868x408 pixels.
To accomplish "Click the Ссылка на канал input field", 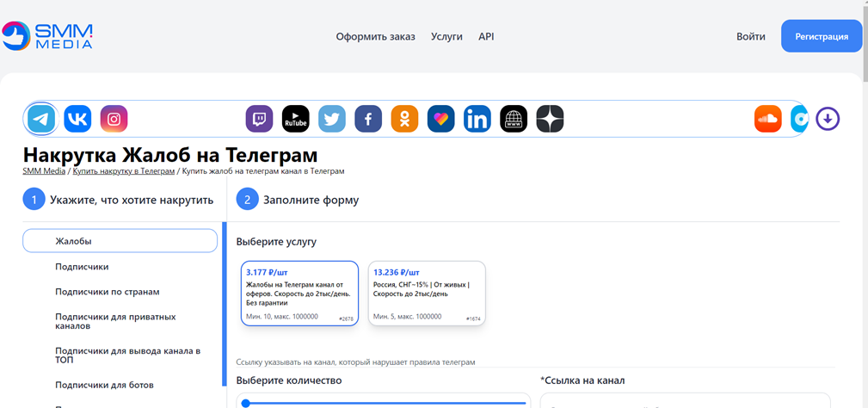I will pyautogui.click(x=686, y=401).
